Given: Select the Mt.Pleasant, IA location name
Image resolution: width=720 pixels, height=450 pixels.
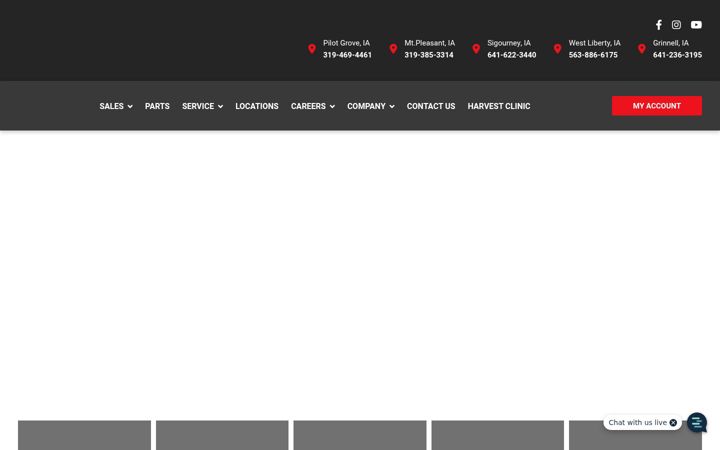Looking at the screenshot, I should tap(430, 43).
